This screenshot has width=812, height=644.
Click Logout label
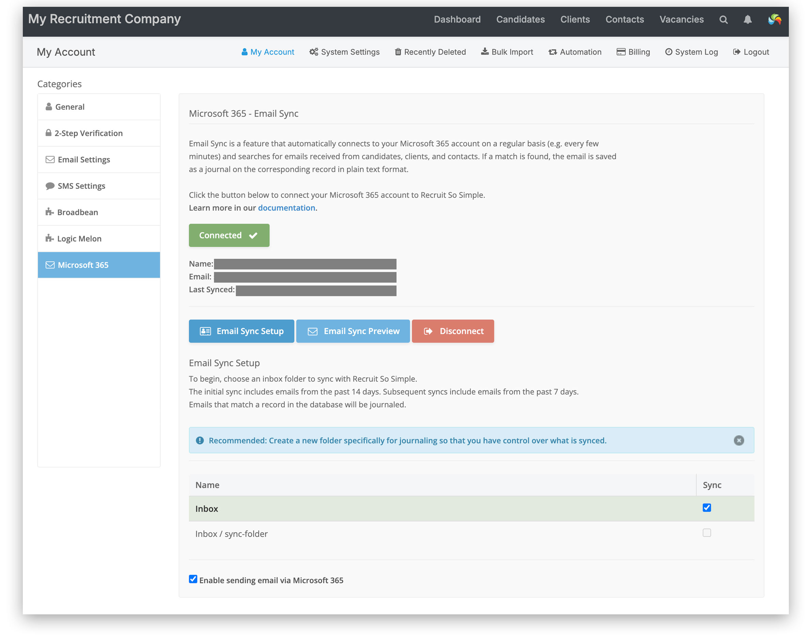pos(756,52)
